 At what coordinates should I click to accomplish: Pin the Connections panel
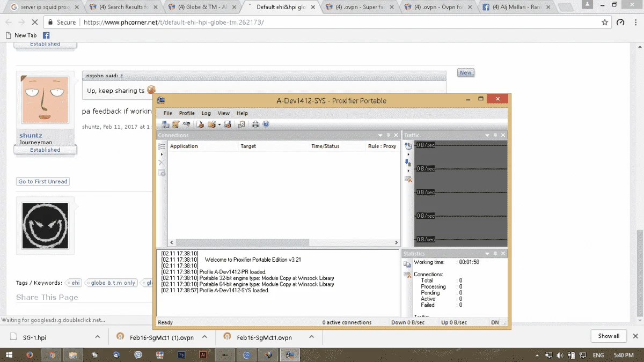388,135
